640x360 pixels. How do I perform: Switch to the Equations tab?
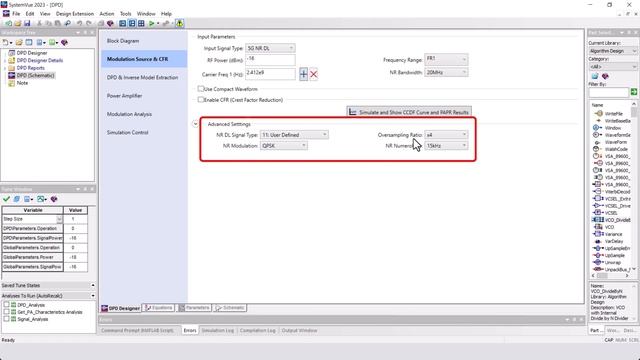[159, 308]
